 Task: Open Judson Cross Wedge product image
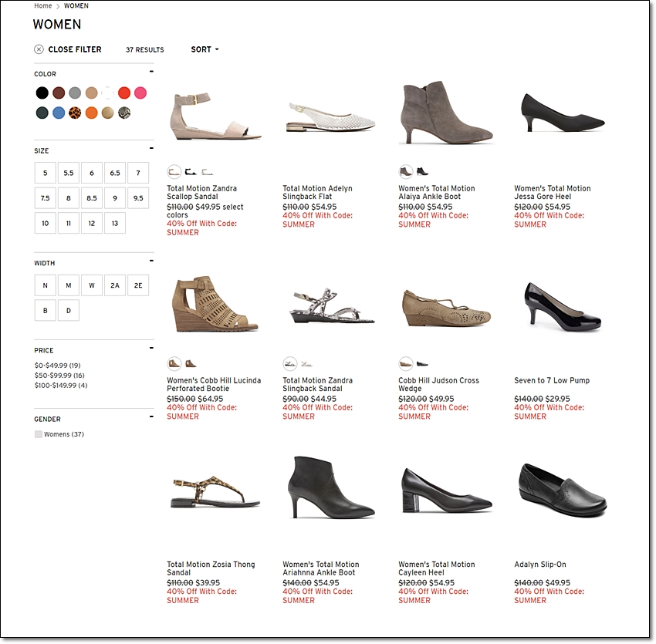click(446, 309)
